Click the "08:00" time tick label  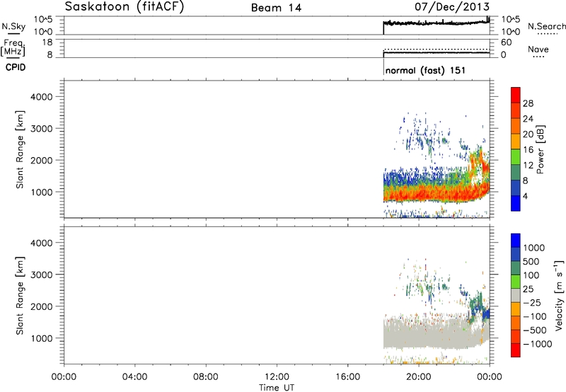206,377
